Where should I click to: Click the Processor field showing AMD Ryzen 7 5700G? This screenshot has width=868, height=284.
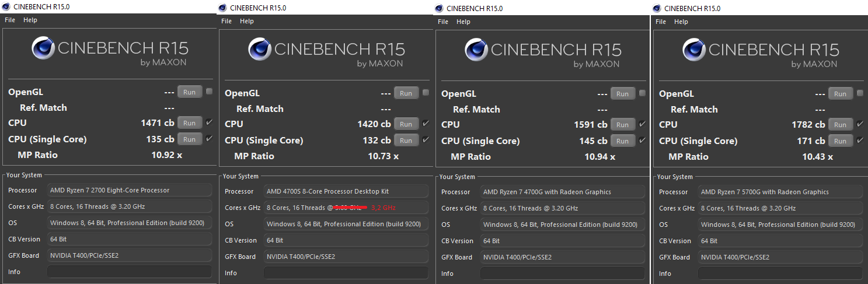tap(780, 192)
